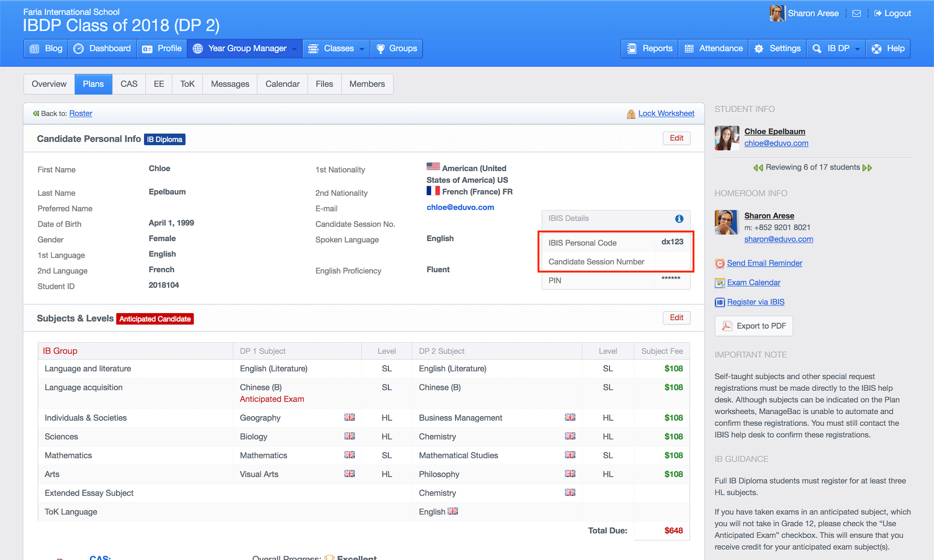This screenshot has height=560, width=934.
Task: Click Chloe Epelbaum's photo thumbnail
Action: coord(727,138)
